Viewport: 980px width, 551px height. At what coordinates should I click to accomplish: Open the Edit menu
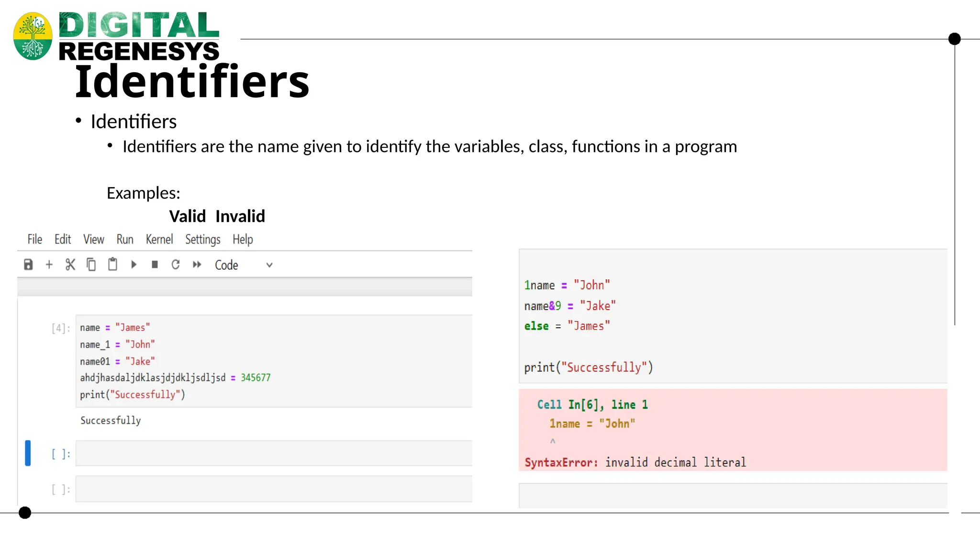(x=63, y=239)
